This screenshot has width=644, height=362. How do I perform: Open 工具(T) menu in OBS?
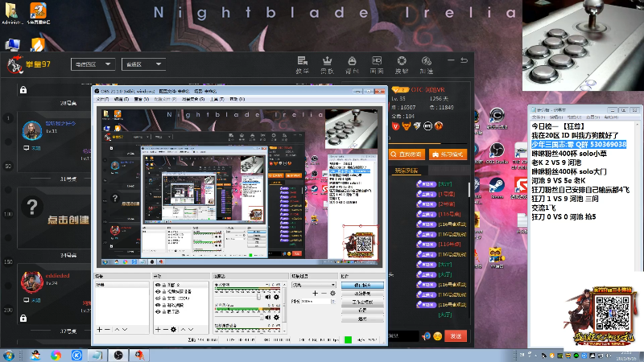click(217, 99)
